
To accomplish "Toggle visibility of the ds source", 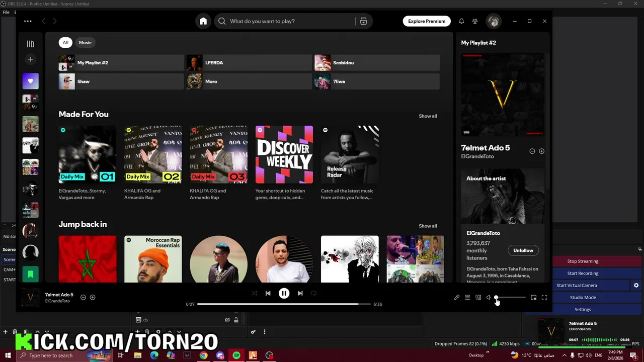I will (227, 320).
